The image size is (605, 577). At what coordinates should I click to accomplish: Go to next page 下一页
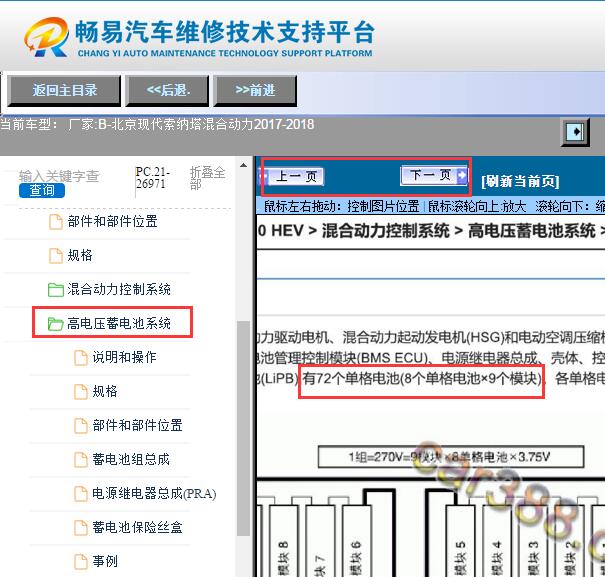point(434,175)
